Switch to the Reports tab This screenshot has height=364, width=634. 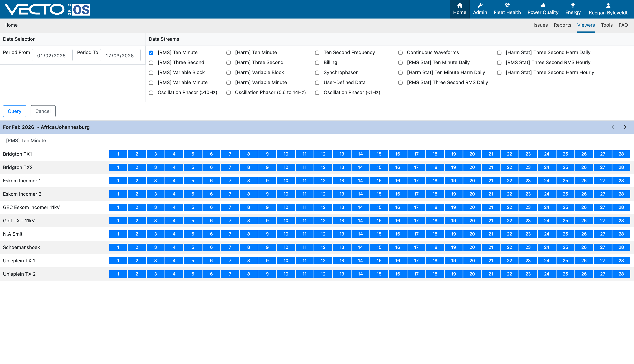[562, 25]
